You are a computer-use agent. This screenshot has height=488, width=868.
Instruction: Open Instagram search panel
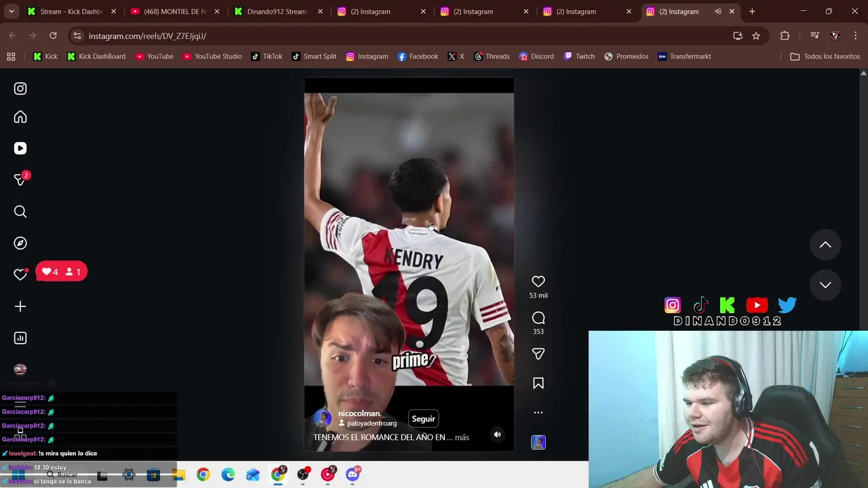[20, 212]
